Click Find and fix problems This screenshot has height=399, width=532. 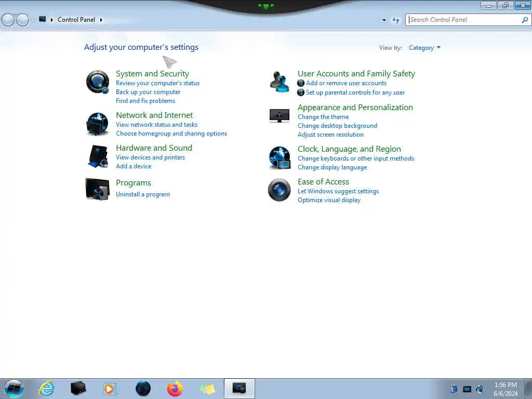pos(145,101)
